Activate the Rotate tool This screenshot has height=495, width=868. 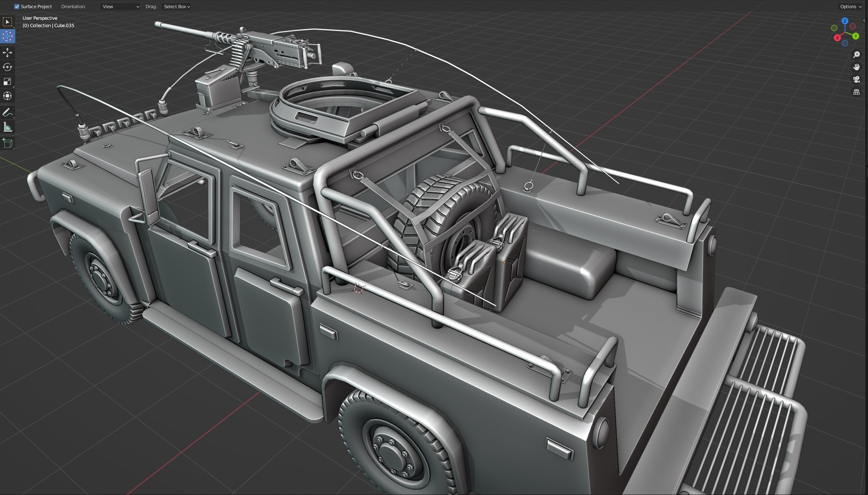[x=7, y=67]
